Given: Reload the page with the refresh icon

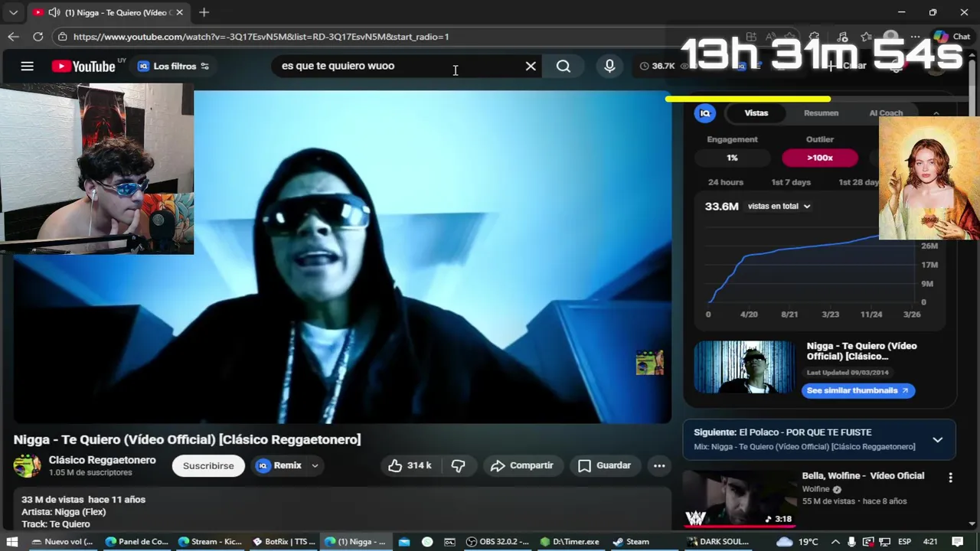Looking at the screenshot, I should coord(38,37).
